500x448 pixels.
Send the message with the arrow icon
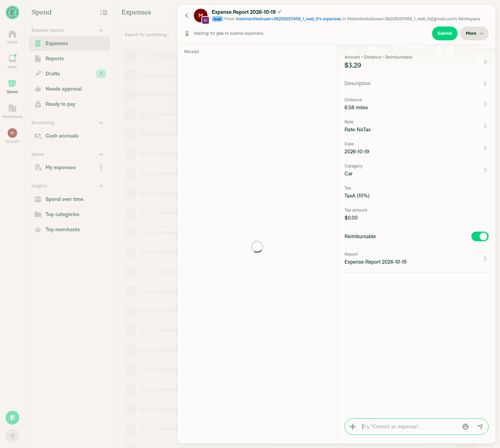[480, 427]
